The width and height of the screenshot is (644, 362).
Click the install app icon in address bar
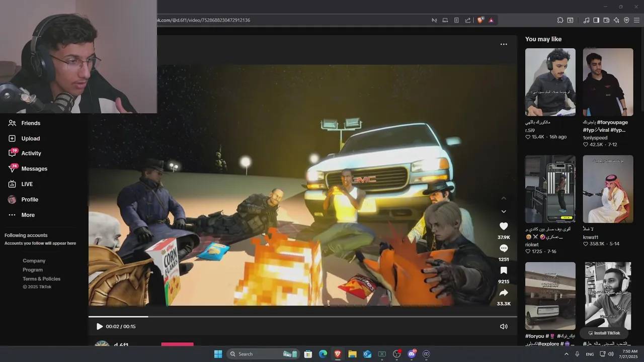click(445, 20)
